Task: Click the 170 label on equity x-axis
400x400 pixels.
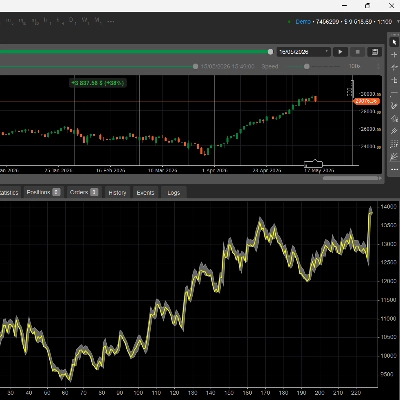Action: pyautogui.click(x=265, y=393)
